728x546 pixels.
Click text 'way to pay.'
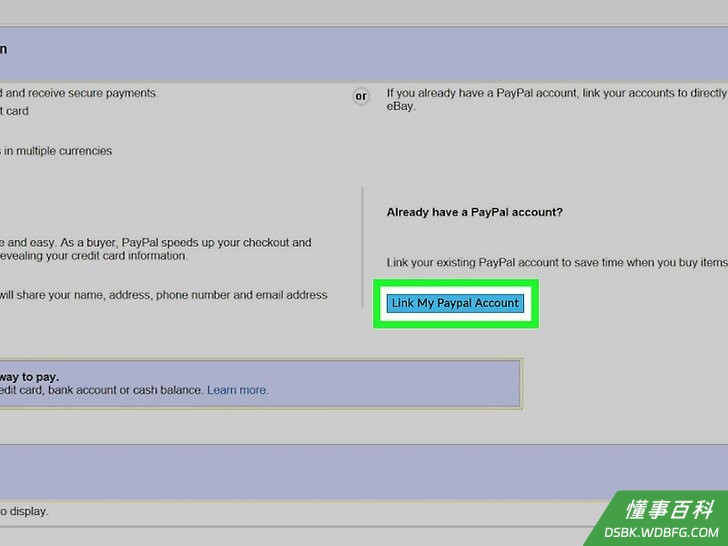29,377
